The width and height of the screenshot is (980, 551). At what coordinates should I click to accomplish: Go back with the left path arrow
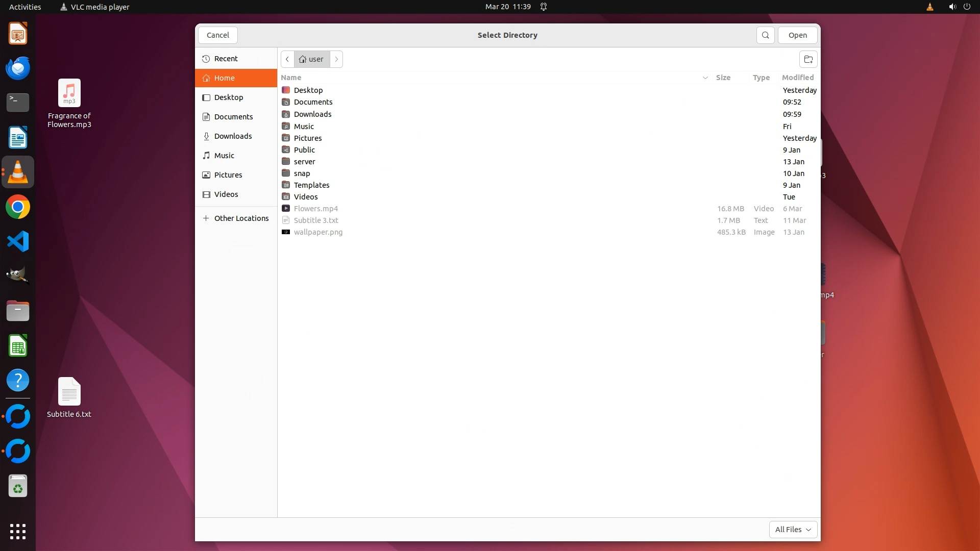coord(287,59)
